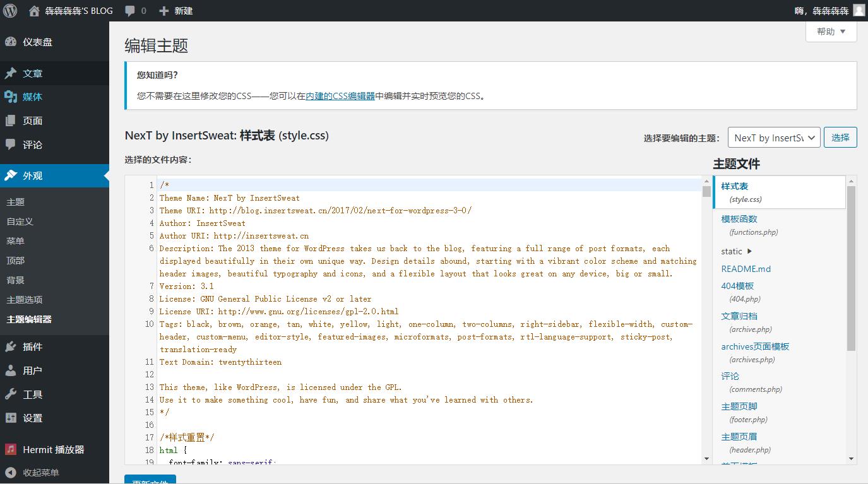Click the WordPress logo icon
This screenshot has height=484, width=868.
click(10, 11)
